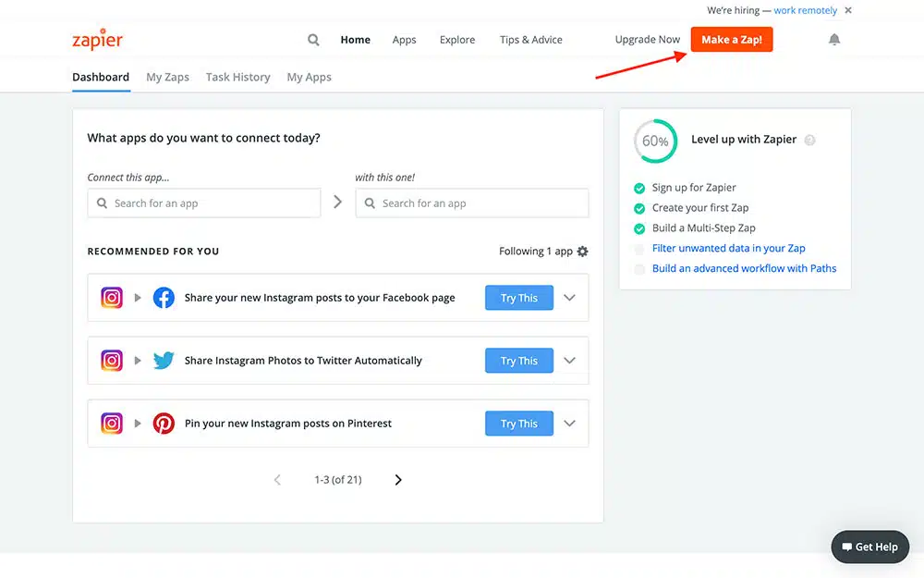
Task: Click the Twitter bird icon
Action: pos(164,361)
